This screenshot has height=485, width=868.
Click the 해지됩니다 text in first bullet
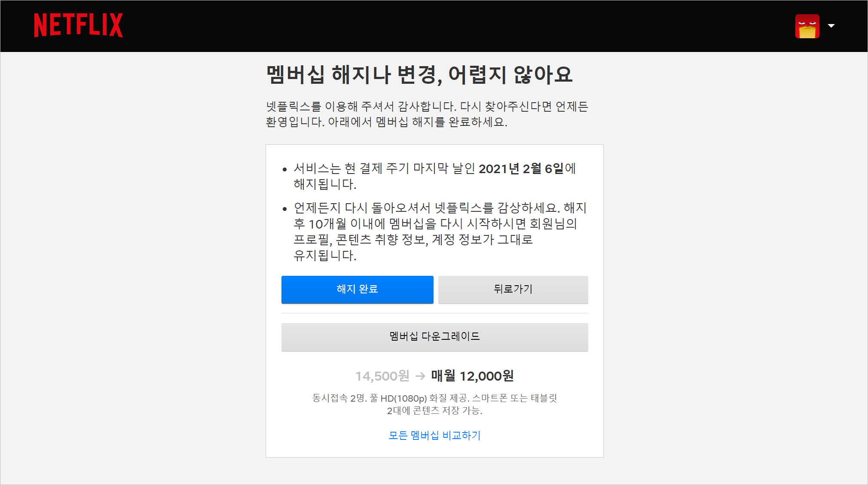point(325,185)
